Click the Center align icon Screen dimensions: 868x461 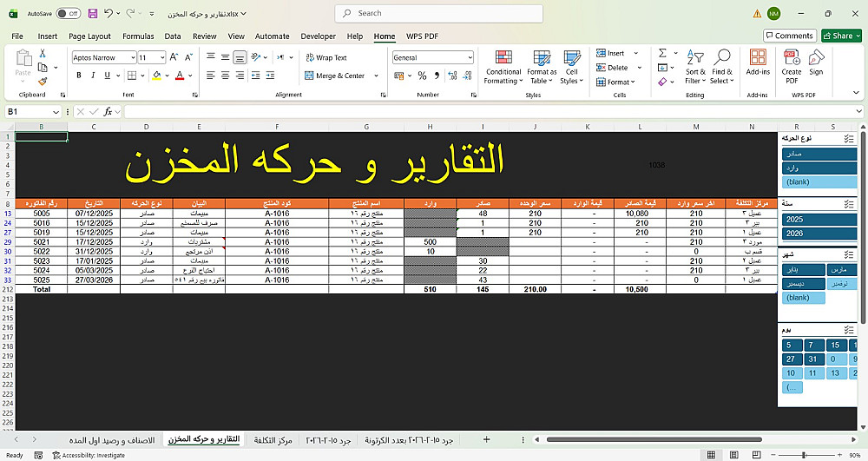(x=225, y=76)
